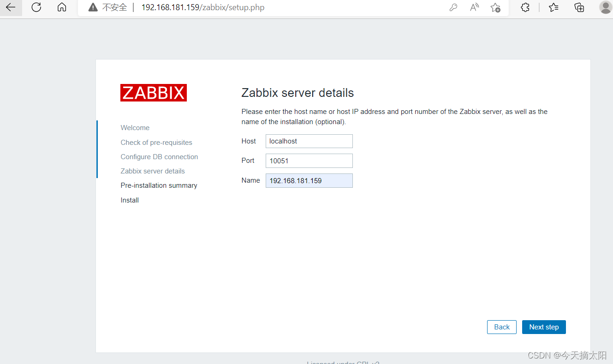
Task: Open the favorites list icon
Action: (x=554, y=7)
